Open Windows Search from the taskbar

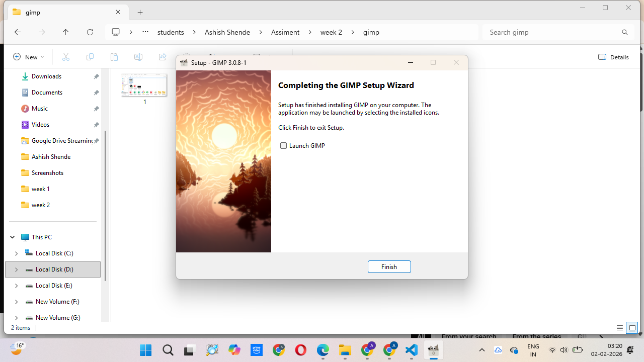click(168, 350)
